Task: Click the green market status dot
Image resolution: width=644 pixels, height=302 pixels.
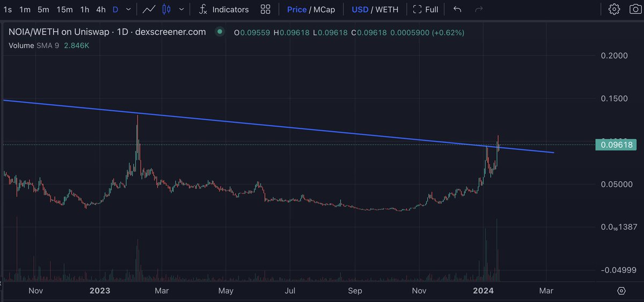Action: (x=219, y=32)
